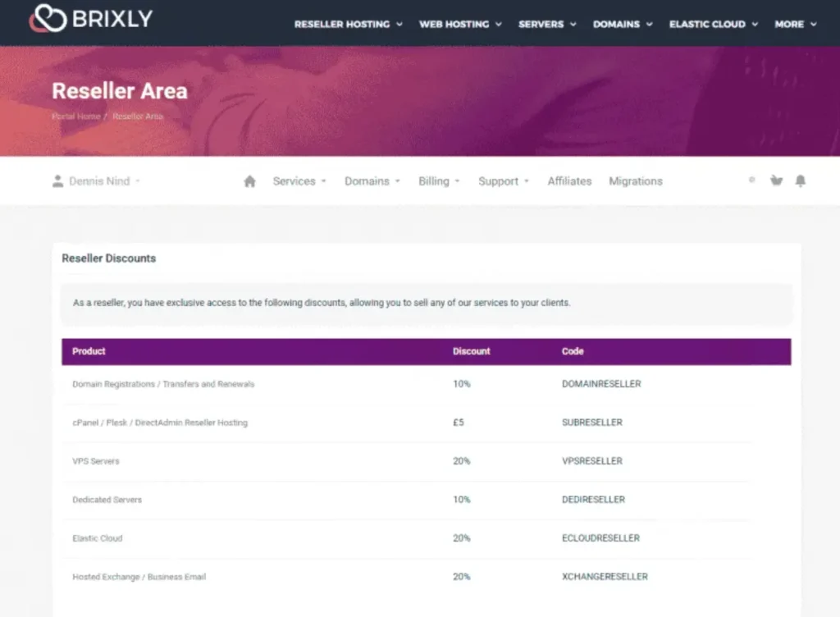Follow the Portal Home breadcrumb link

tap(76, 117)
